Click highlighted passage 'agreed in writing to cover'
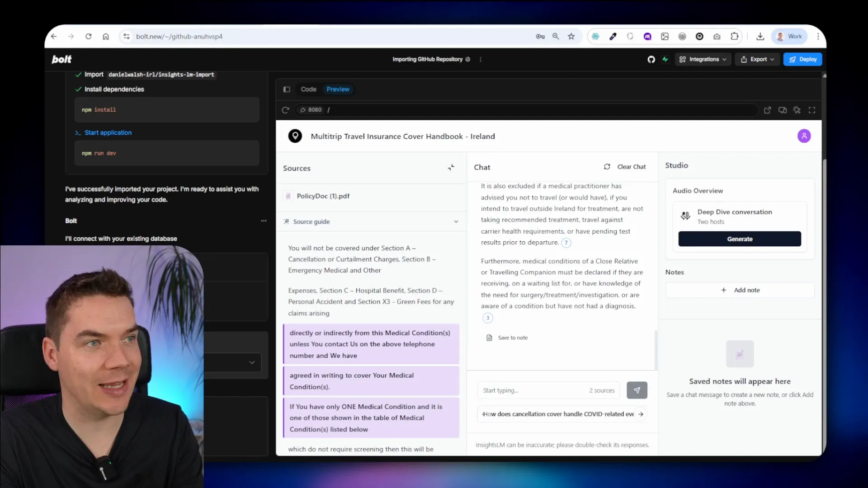The width and height of the screenshot is (868, 488). click(371, 381)
